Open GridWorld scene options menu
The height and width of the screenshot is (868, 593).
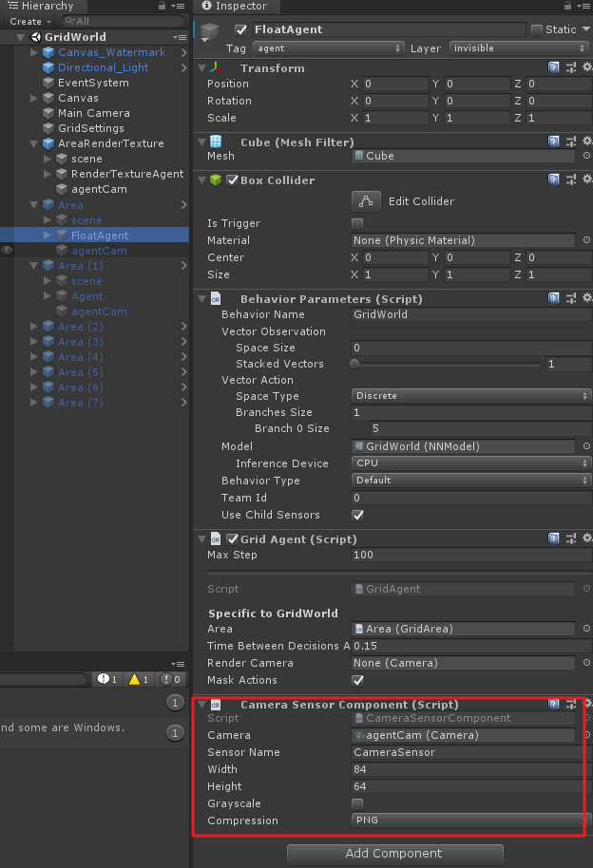click(180, 37)
